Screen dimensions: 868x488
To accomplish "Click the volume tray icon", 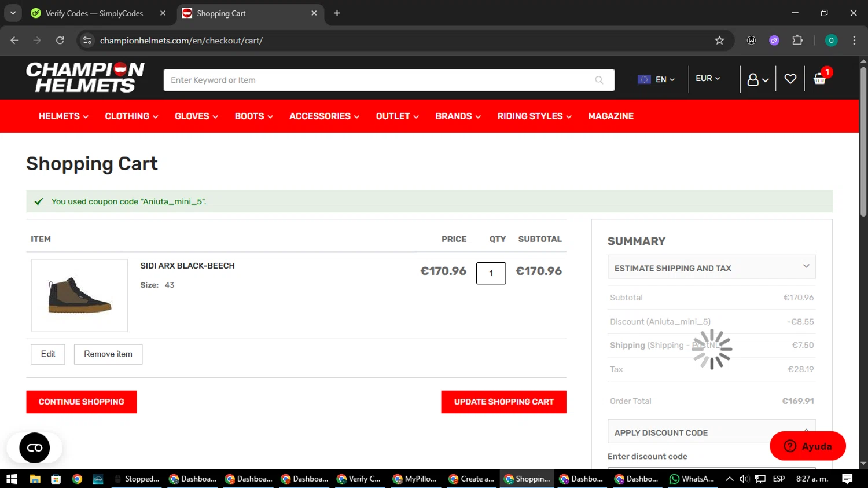I will tap(745, 479).
